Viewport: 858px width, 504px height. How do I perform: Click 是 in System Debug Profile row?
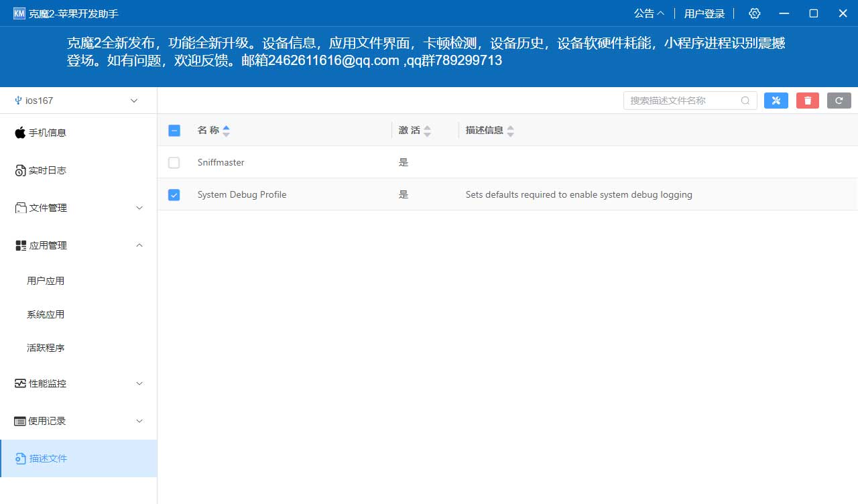404,195
